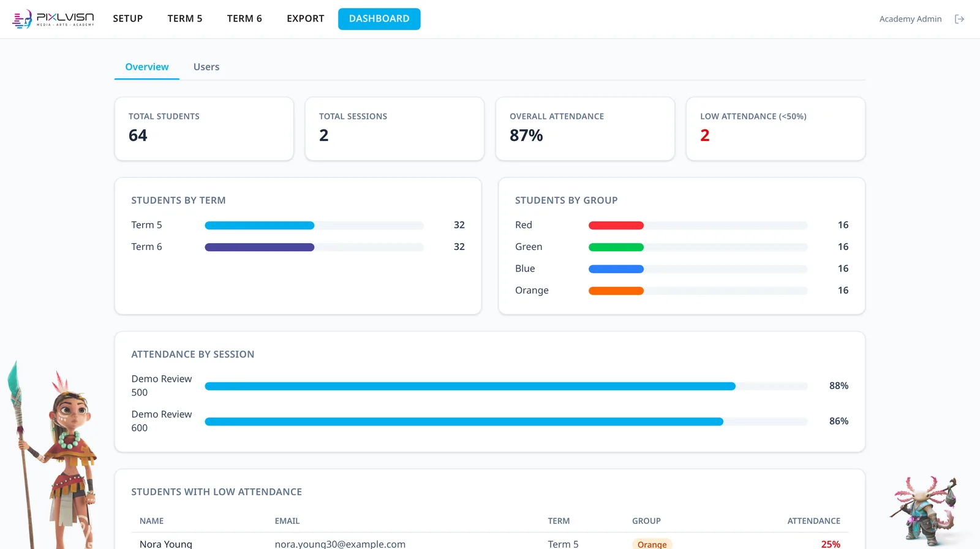The width and height of the screenshot is (980, 549).
Task: Click the Overall Attendance 87% card
Action: pyautogui.click(x=585, y=129)
